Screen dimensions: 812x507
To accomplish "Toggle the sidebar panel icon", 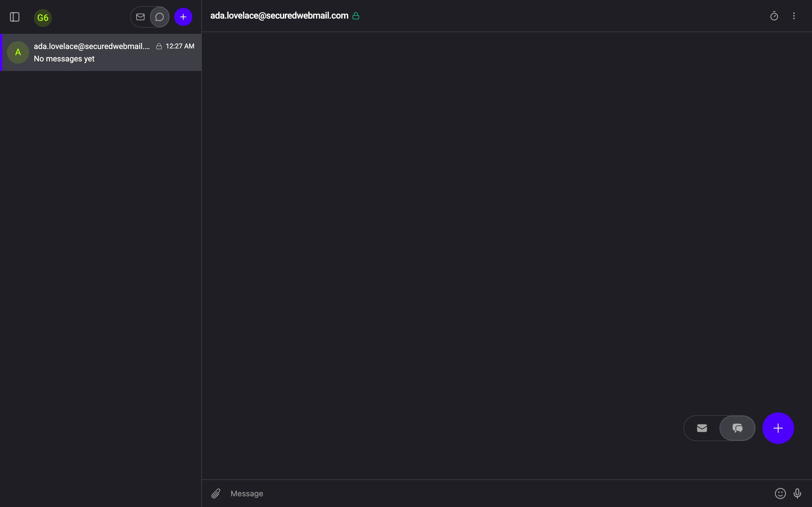I will point(14,17).
